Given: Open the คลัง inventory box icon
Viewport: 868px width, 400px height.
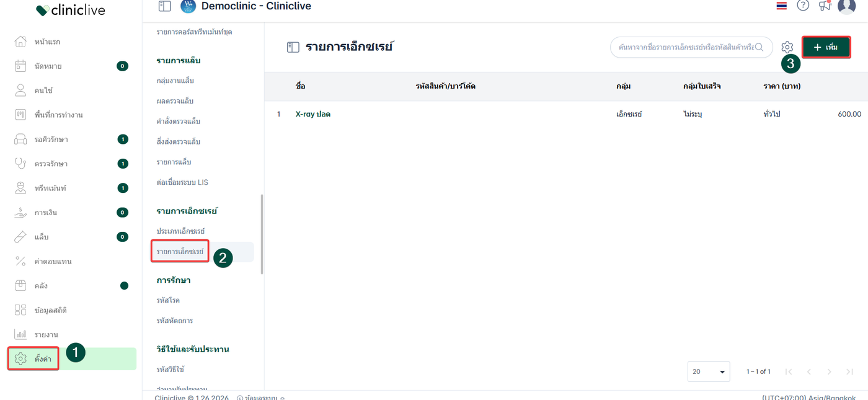Looking at the screenshot, I should (x=20, y=286).
